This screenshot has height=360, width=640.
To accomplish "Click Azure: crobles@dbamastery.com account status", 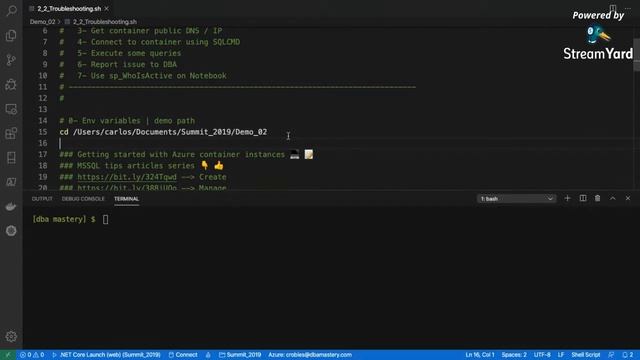I will [310, 355].
